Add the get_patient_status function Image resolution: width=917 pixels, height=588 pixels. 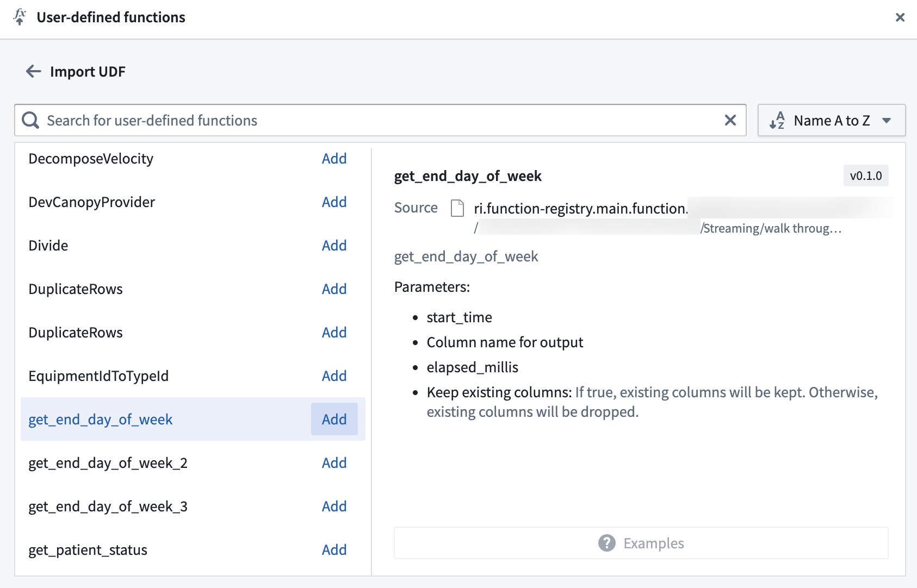334,549
